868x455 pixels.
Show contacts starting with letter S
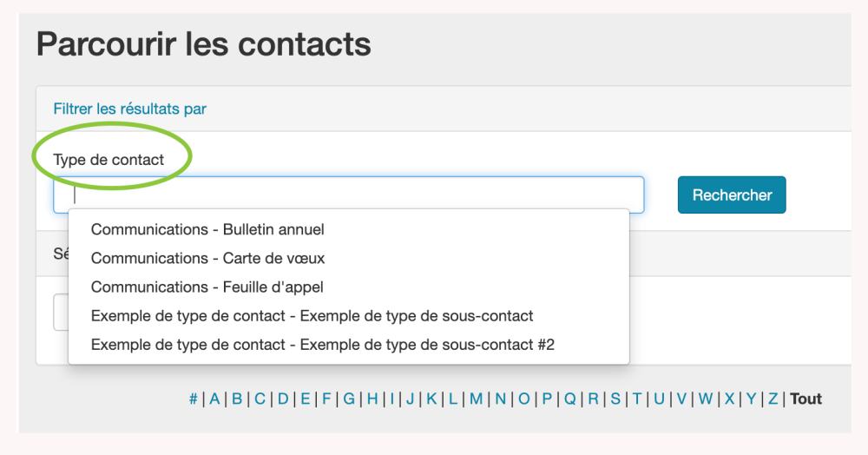click(x=615, y=399)
